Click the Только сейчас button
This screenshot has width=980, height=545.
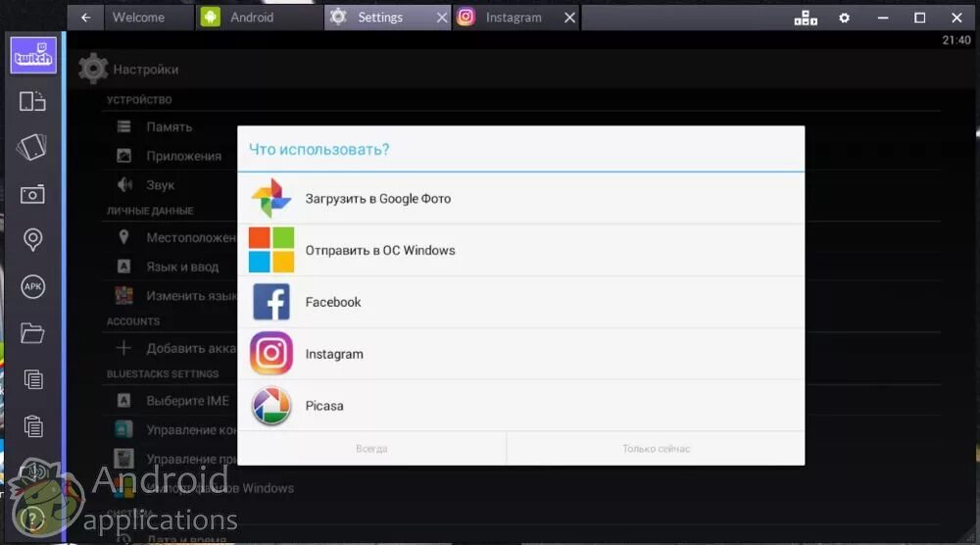[x=656, y=449]
